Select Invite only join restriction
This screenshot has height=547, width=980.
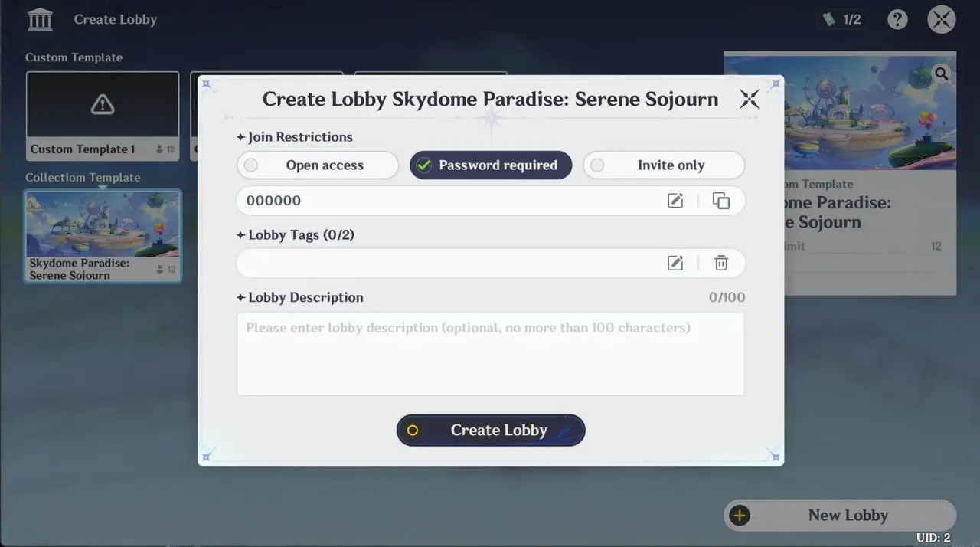pos(664,165)
